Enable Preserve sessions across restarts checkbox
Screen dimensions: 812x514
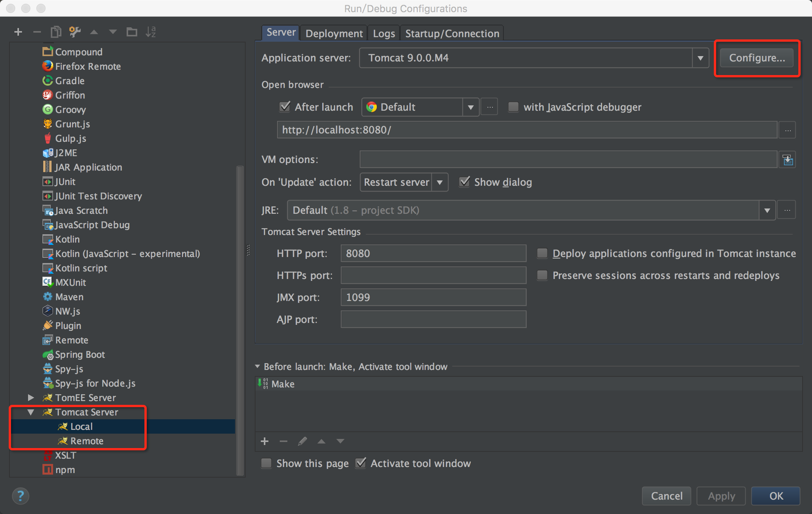(542, 276)
